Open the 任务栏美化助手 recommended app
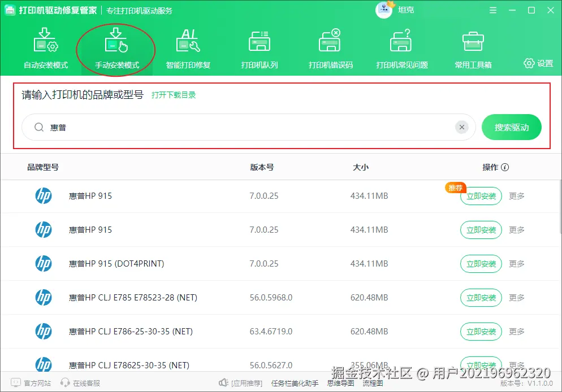The image size is (562, 392). (x=295, y=384)
